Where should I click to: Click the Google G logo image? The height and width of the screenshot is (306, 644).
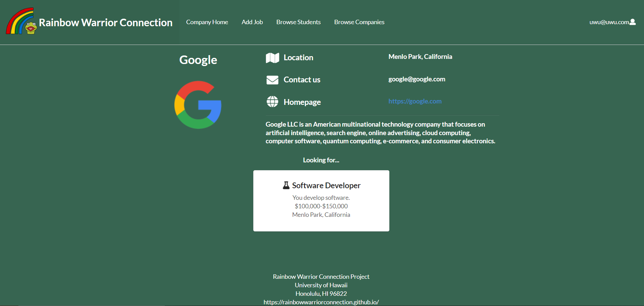coord(198,105)
